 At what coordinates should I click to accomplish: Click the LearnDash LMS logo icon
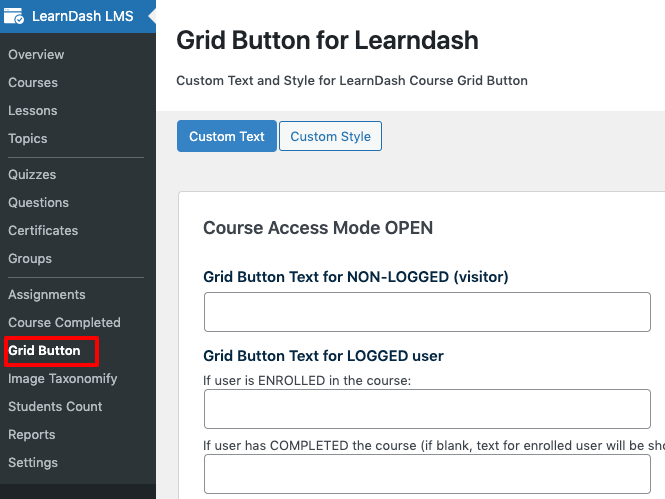[x=14, y=16]
